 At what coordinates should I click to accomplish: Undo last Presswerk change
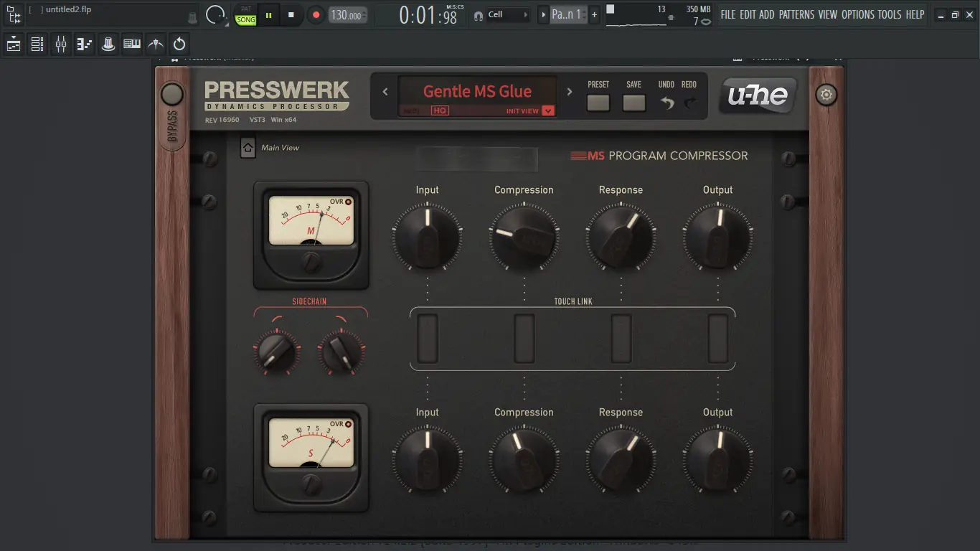click(x=667, y=103)
